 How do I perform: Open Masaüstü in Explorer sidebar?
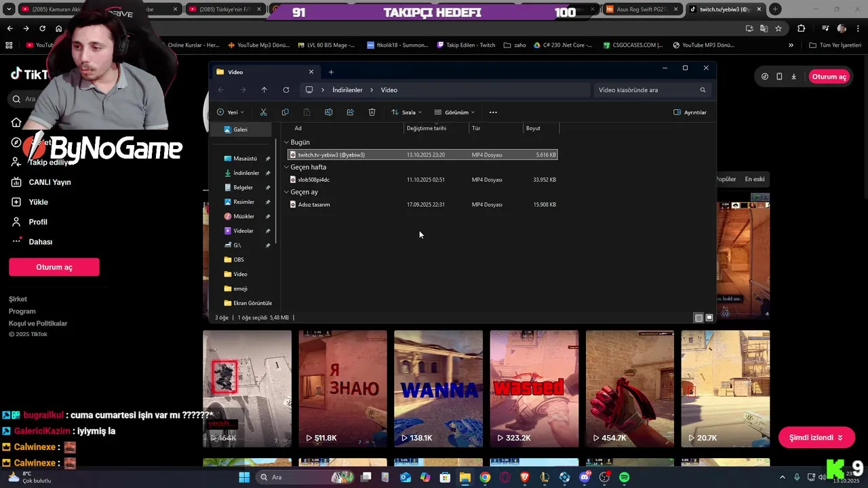pos(245,159)
